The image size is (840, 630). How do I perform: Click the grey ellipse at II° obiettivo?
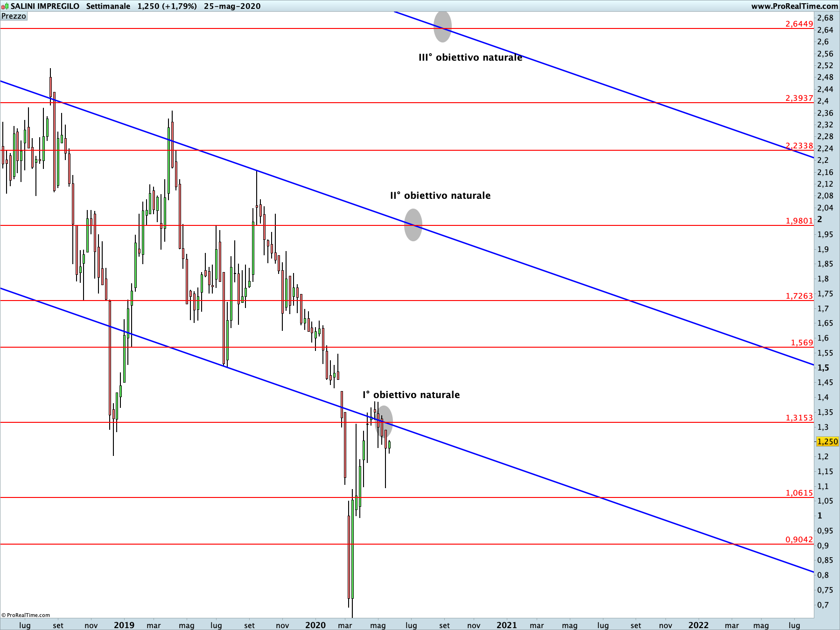click(413, 225)
